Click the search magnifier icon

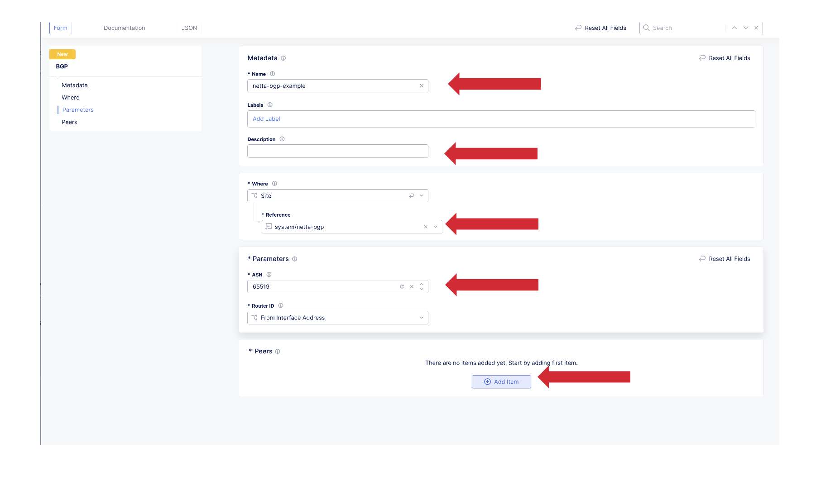click(x=646, y=28)
